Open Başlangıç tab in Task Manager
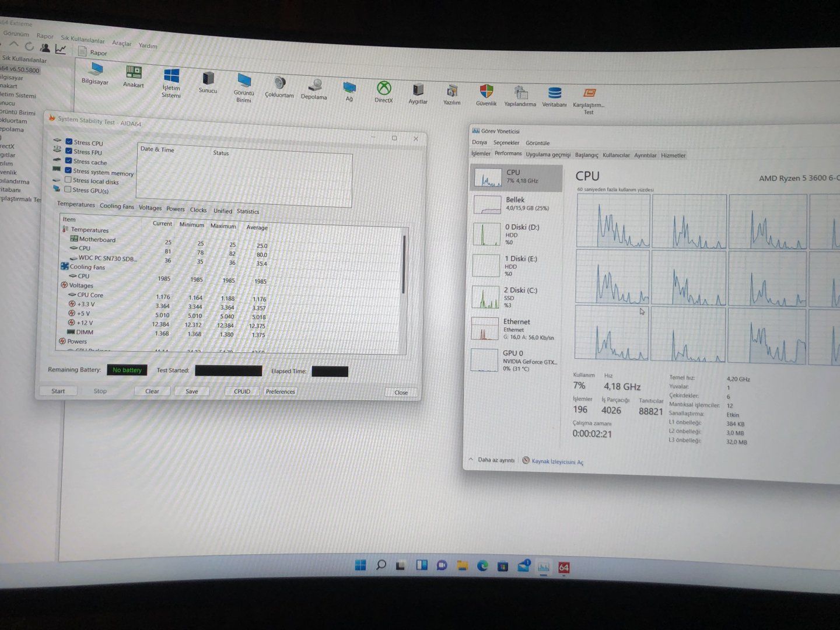Screen dimensions: 840x630 [x=587, y=155]
